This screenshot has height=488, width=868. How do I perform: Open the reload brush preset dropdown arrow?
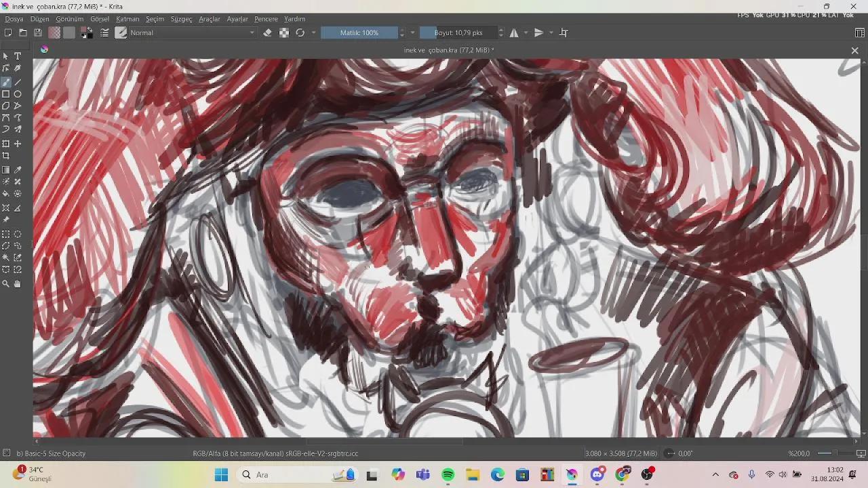click(313, 32)
